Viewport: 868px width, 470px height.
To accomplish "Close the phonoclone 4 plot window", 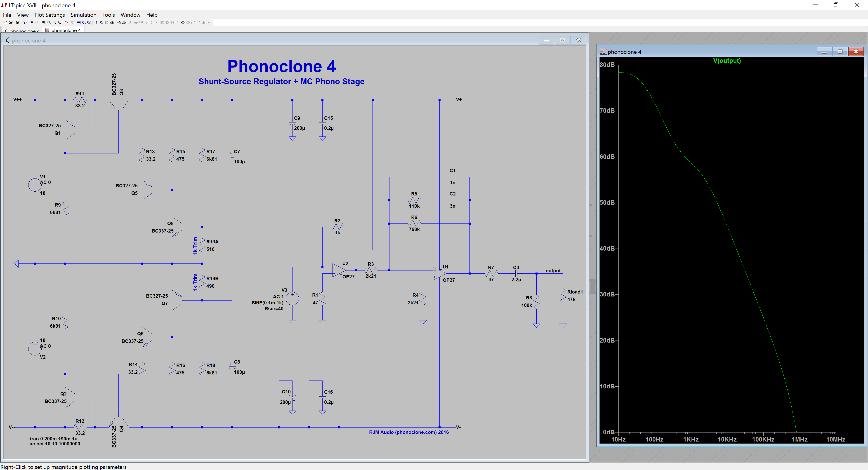I will (856, 52).
